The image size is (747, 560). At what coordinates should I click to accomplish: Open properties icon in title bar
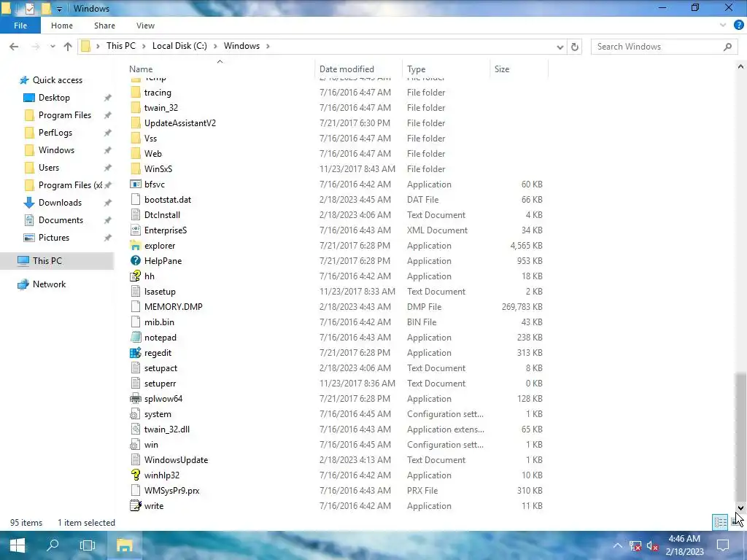click(29, 8)
